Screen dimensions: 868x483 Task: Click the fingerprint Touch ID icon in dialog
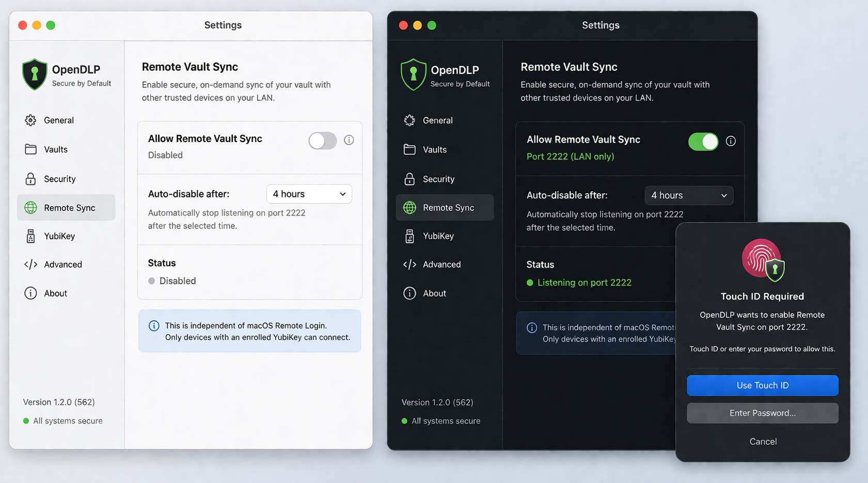763,260
